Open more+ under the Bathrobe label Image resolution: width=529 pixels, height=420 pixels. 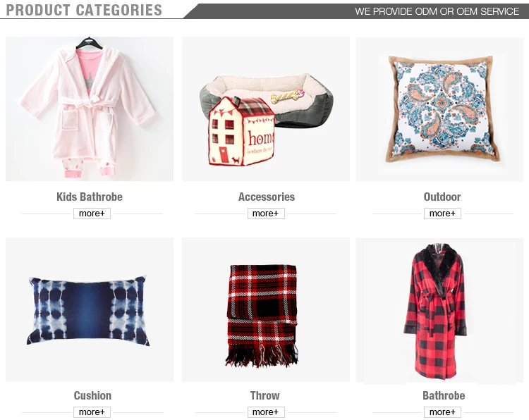(442, 412)
